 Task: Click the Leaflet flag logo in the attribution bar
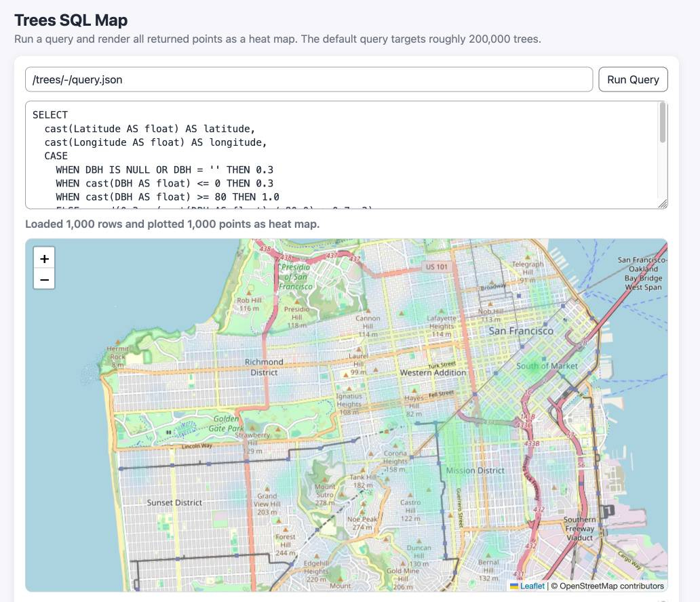[x=514, y=584]
